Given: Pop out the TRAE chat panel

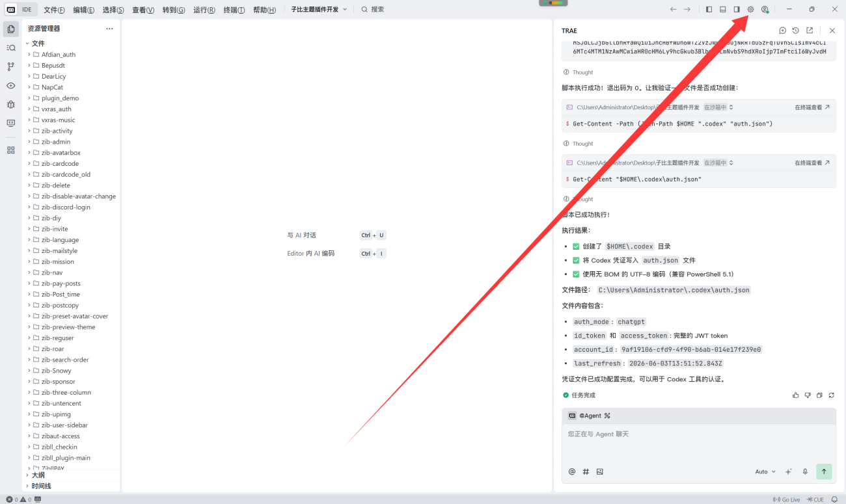Looking at the screenshot, I should coord(810,31).
